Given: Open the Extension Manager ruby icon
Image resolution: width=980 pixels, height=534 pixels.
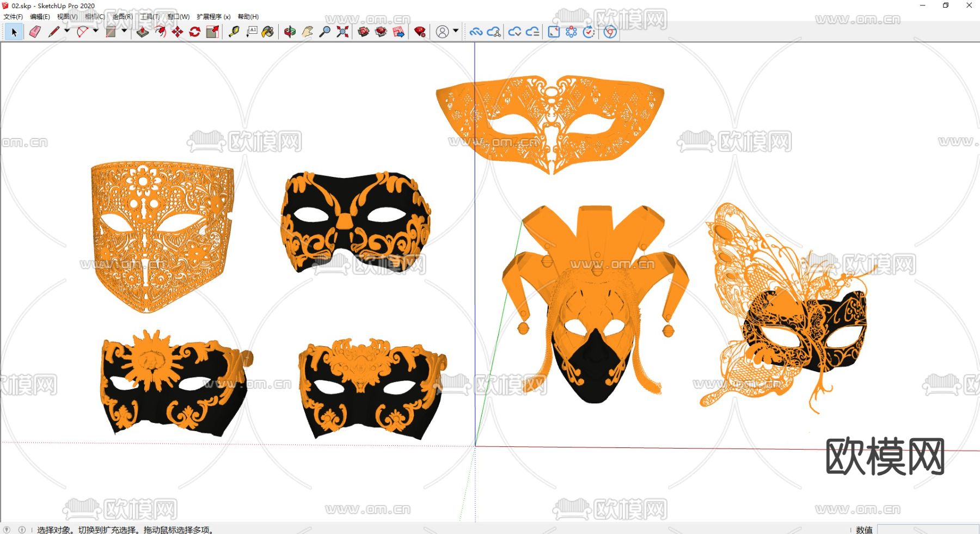Looking at the screenshot, I should click(x=420, y=32).
